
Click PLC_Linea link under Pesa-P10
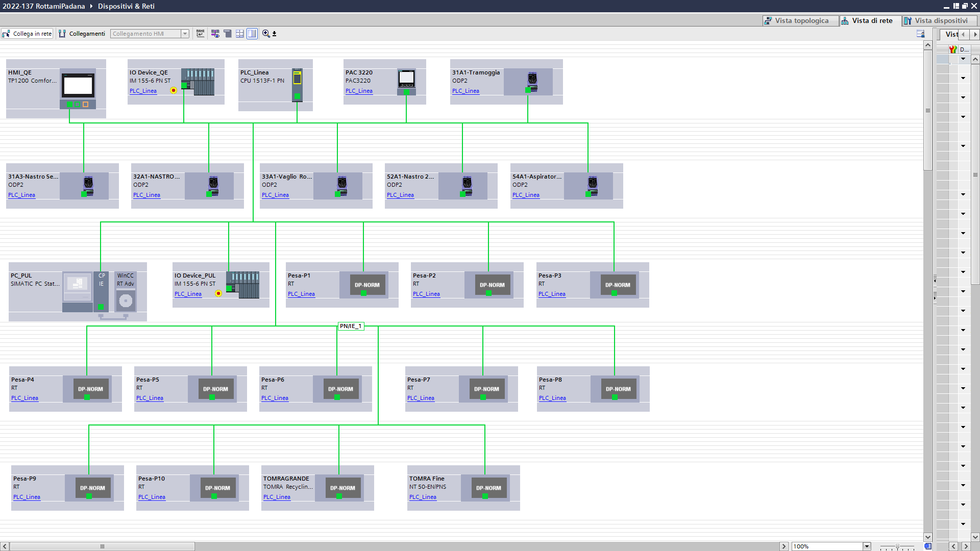coord(152,497)
